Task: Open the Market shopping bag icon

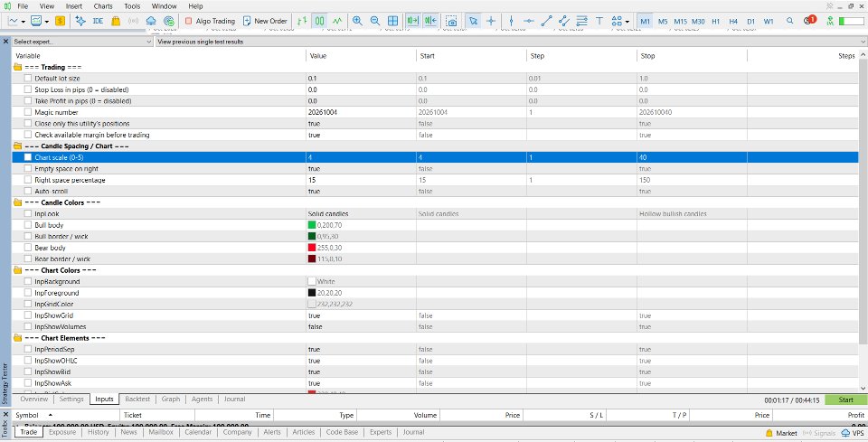Action: pyautogui.click(x=116, y=21)
